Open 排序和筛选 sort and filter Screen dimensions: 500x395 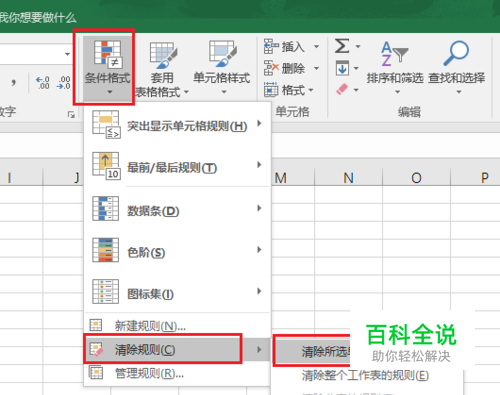(x=395, y=67)
